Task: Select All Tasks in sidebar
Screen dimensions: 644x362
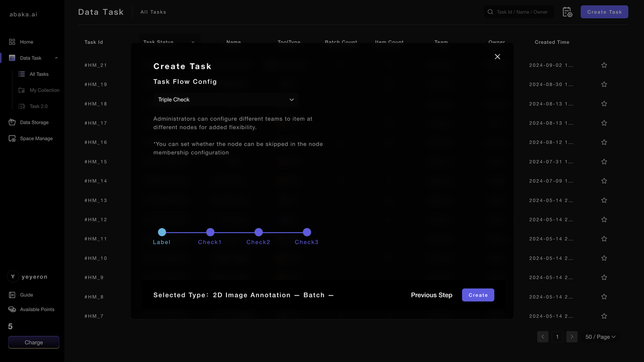Action: 39,74
